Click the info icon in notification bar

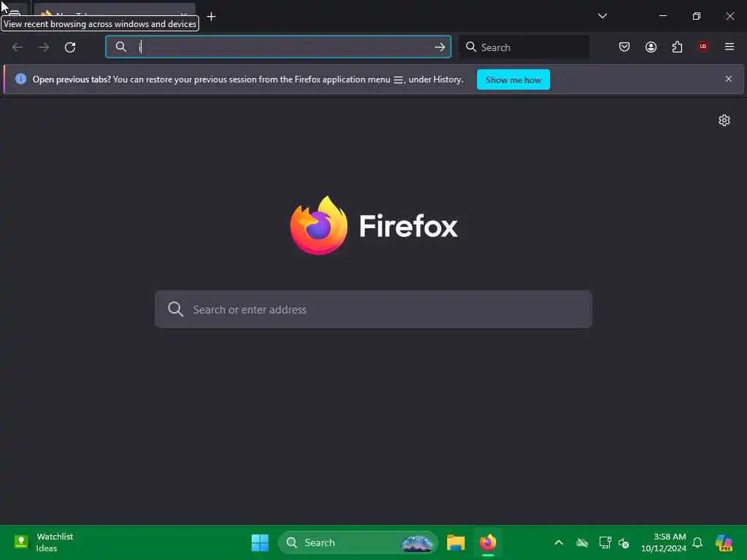point(20,79)
